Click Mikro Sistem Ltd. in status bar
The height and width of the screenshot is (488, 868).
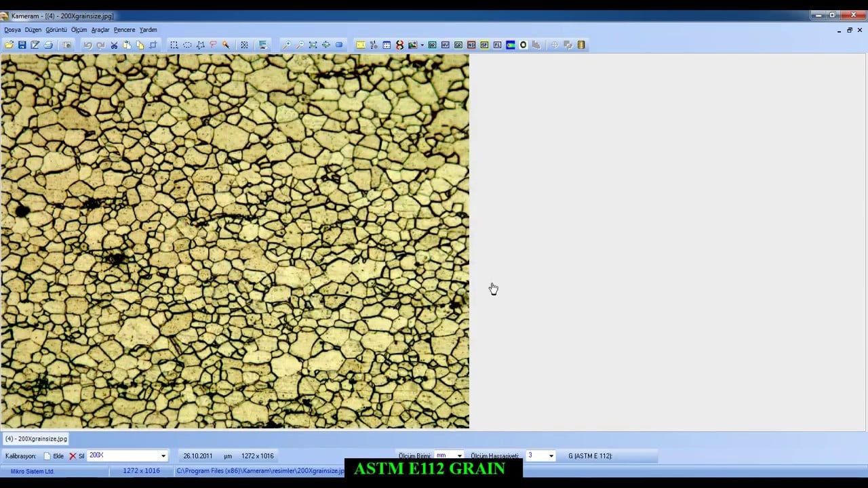33,471
